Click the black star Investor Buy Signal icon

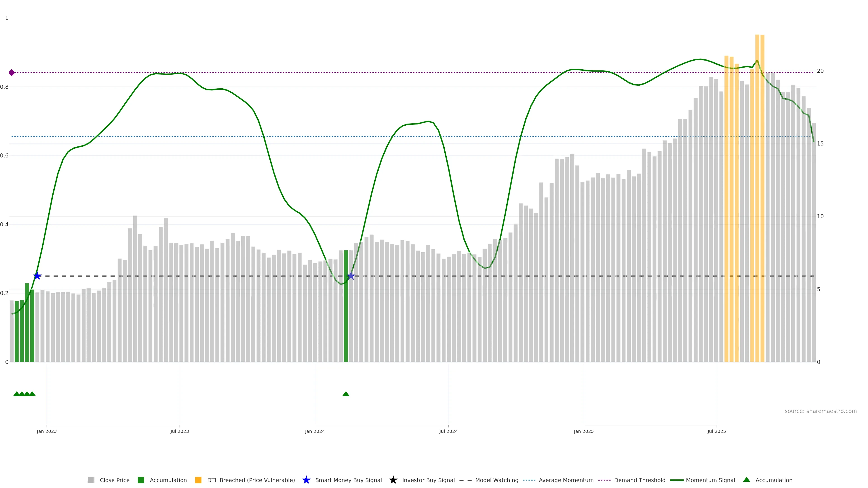[393, 480]
